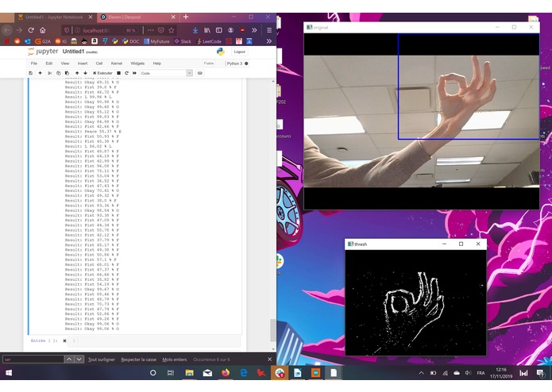The width and height of the screenshot is (552, 392).
Task: Reload the page in Firefox
Action: (x=31, y=30)
